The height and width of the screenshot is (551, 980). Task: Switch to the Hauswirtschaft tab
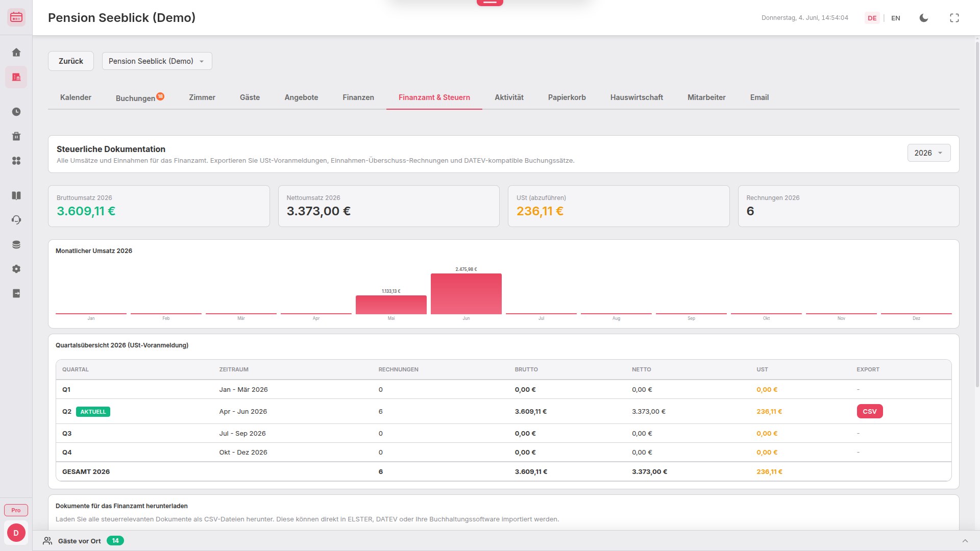coord(636,97)
